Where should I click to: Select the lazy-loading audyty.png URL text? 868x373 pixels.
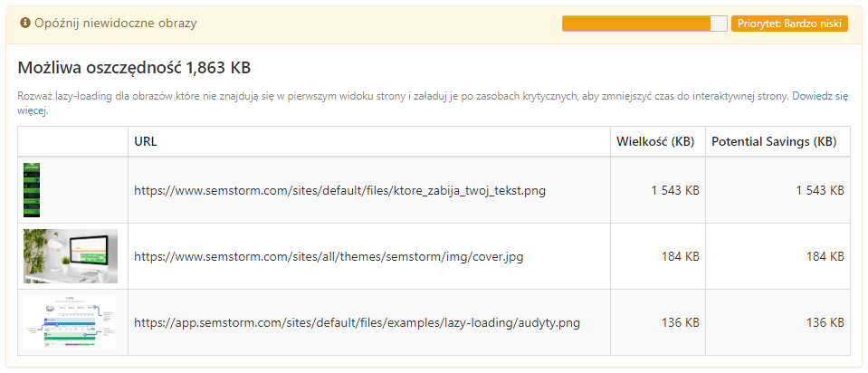click(x=357, y=323)
